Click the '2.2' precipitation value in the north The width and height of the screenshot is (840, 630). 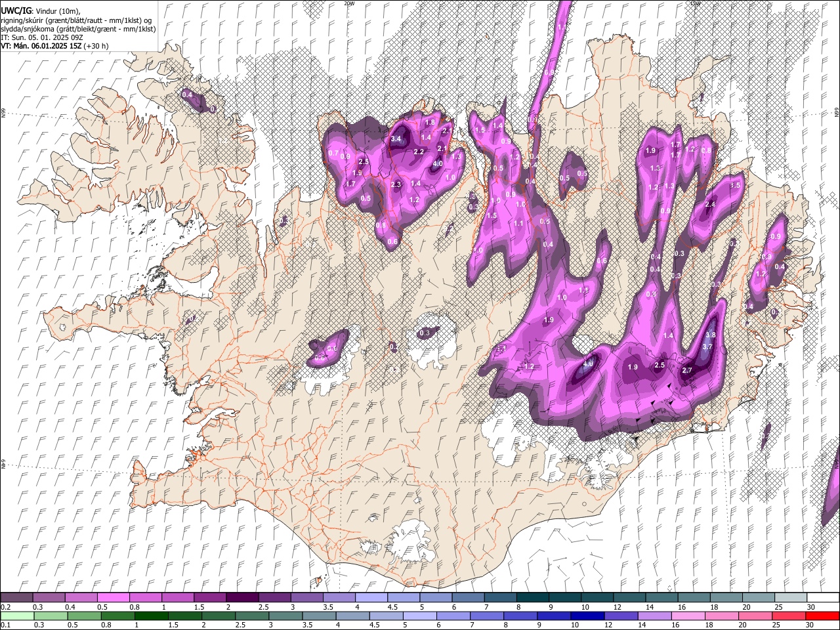(419, 152)
